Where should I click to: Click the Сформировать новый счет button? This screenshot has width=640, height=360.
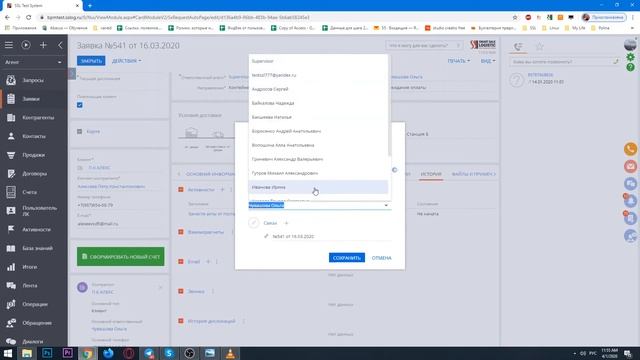click(120, 257)
